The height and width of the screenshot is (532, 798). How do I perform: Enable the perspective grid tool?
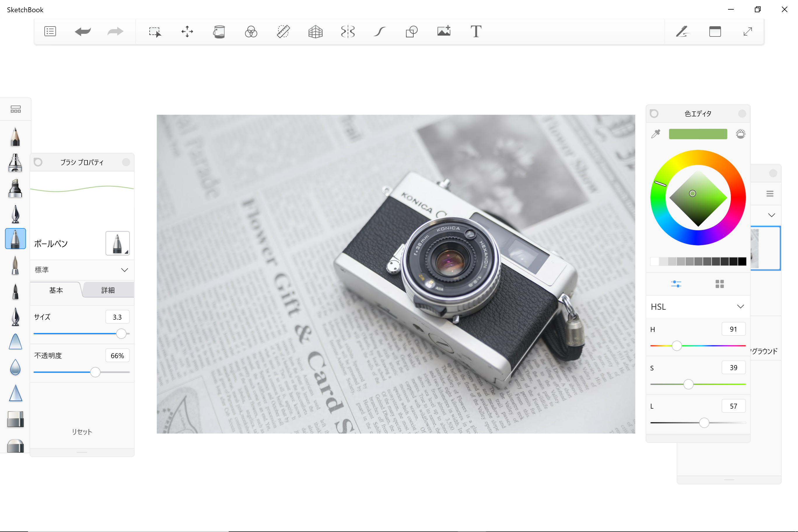click(315, 32)
